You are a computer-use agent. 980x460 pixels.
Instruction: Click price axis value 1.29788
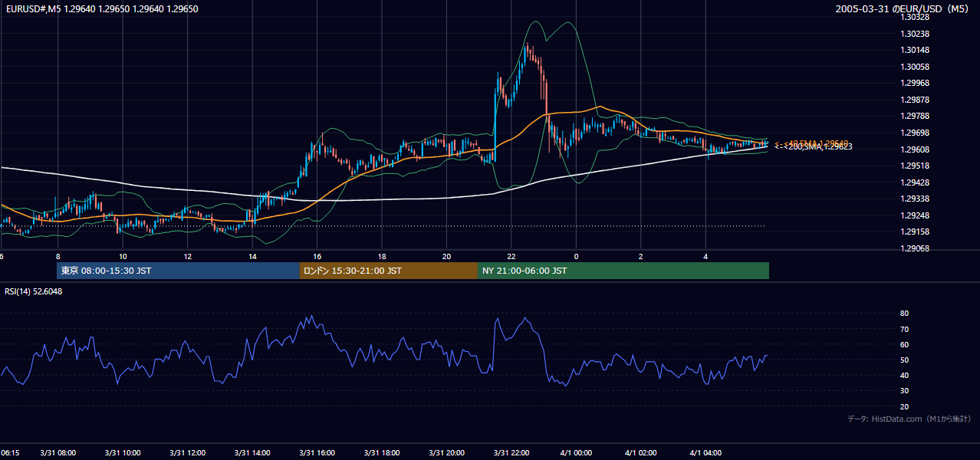pyautogui.click(x=916, y=116)
